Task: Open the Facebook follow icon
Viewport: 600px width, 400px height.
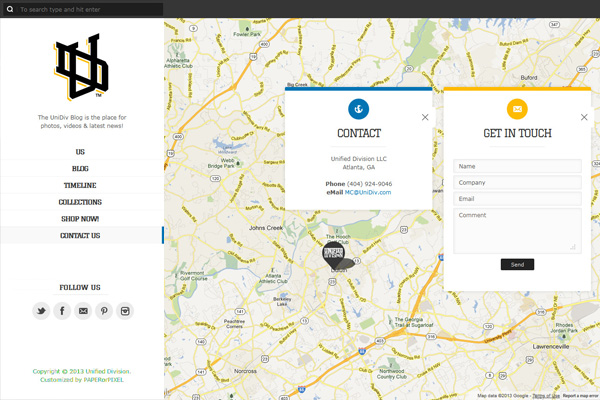Action: (62, 311)
